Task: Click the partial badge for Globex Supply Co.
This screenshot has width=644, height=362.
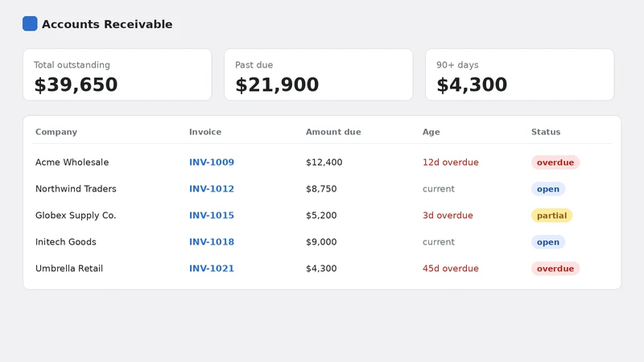Action: (x=552, y=216)
